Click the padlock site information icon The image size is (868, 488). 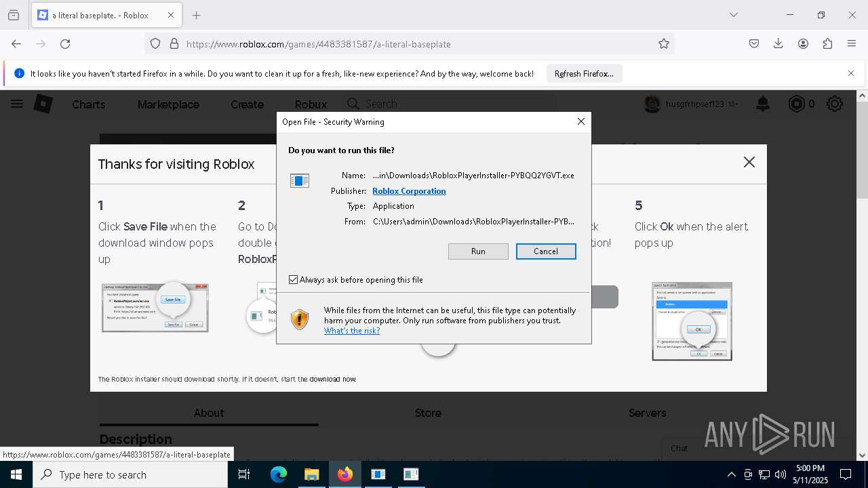[x=174, y=44]
